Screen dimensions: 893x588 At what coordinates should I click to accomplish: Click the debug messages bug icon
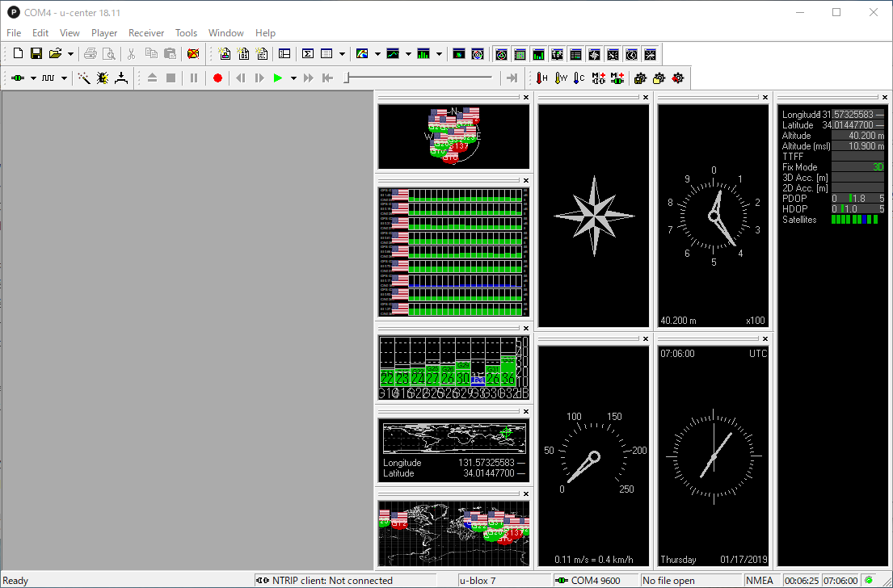pos(103,78)
